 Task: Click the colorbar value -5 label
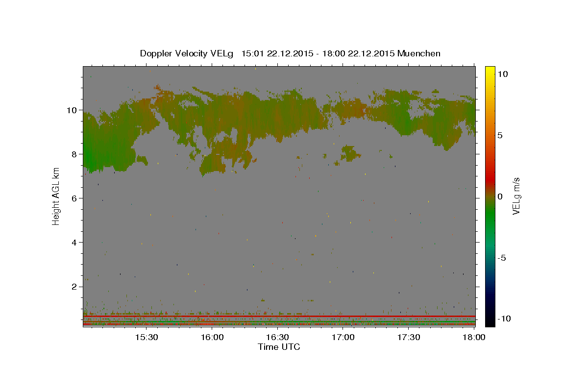pos(502,258)
